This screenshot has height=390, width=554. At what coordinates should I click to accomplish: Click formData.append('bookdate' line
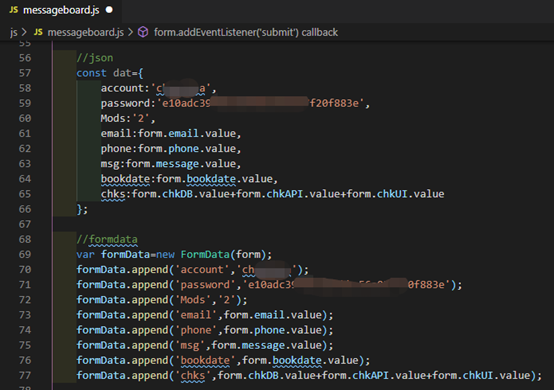pos(223,360)
